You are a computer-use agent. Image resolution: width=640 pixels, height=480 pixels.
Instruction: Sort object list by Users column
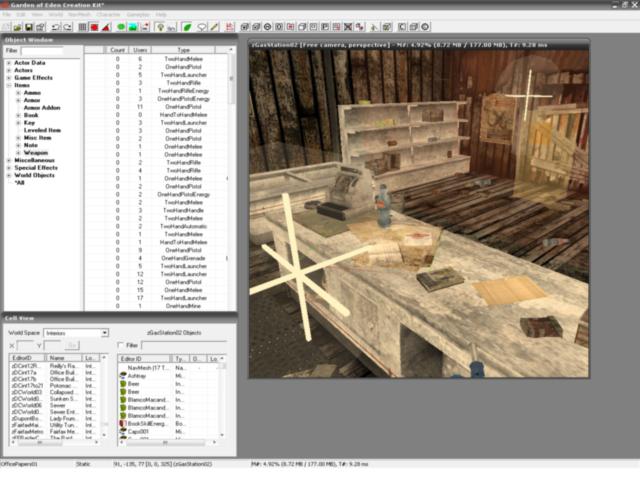(x=140, y=50)
